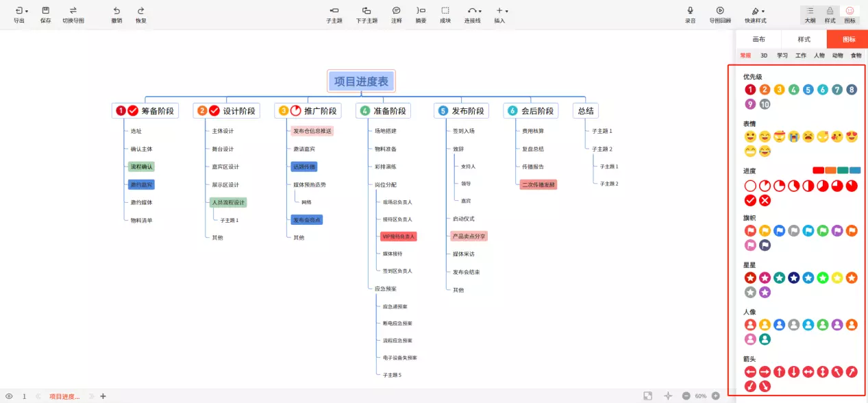Viewport: 868px width, 403px height.
Task: Open the 导出 (Export) dropdown
Action: [20, 14]
